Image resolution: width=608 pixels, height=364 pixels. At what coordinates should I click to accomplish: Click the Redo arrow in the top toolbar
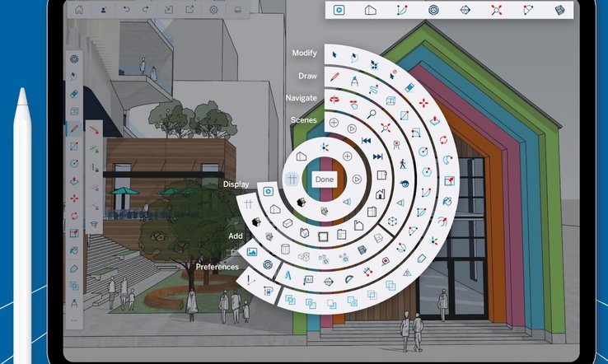147,10
